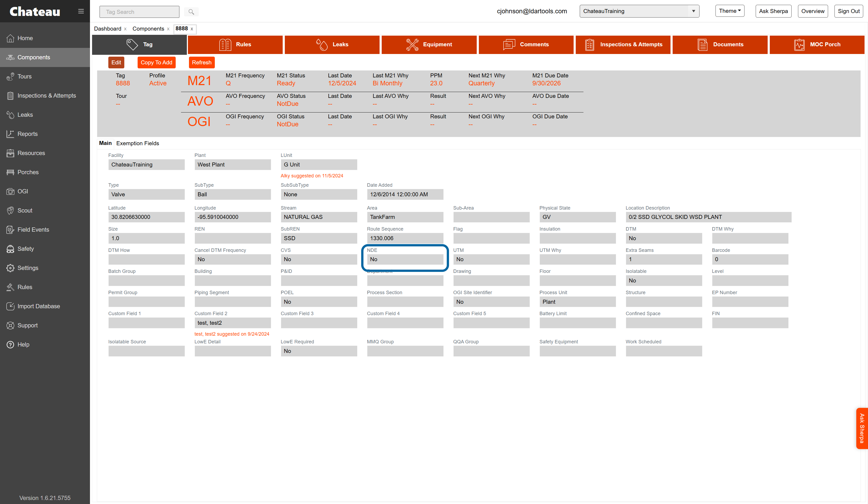Image resolution: width=868 pixels, height=504 pixels.
Task: Open Import Database in the sidebar
Action: pyautogui.click(x=45, y=306)
